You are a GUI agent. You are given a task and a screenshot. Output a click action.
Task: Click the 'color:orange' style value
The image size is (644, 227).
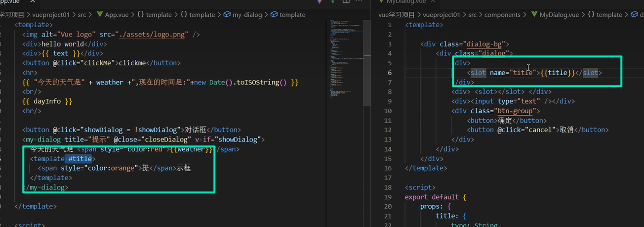(112, 168)
